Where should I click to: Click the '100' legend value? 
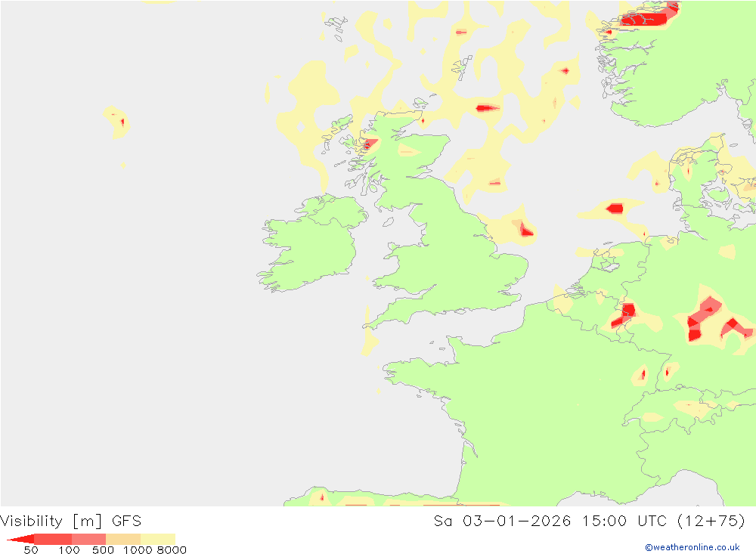point(69,550)
